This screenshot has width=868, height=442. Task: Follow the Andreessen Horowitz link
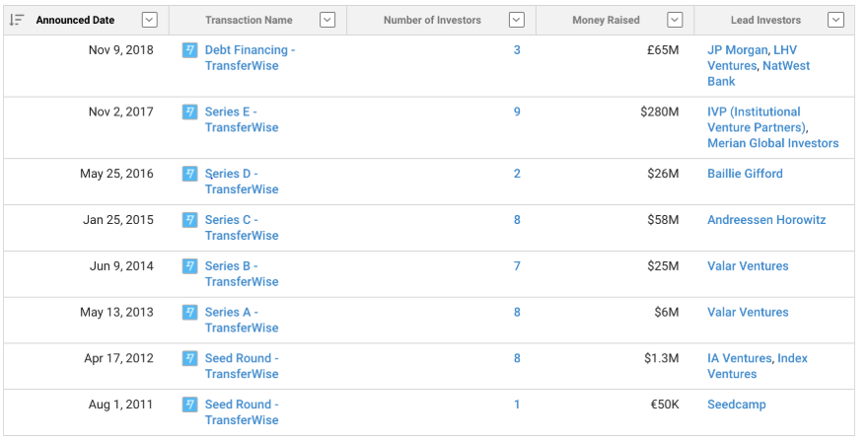click(766, 220)
